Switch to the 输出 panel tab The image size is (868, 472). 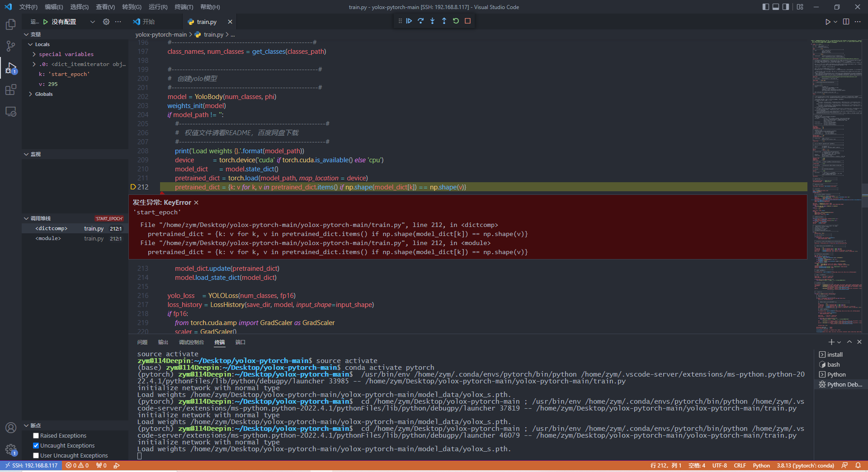(163, 342)
